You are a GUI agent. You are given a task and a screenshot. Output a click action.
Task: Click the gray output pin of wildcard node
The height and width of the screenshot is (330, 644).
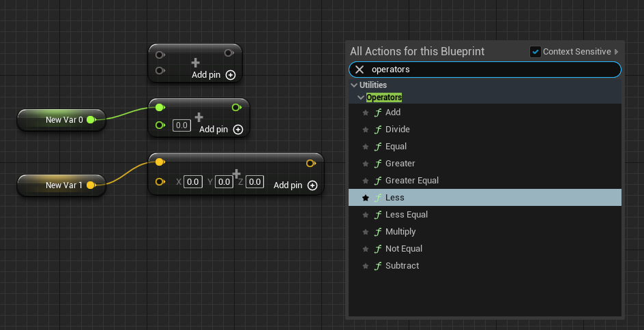pyautogui.click(x=229, y=52)
